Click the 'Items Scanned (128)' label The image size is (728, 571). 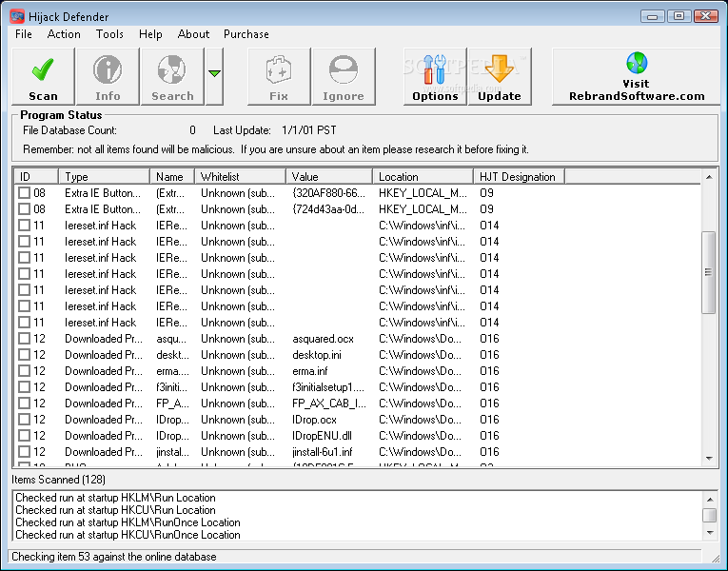point(58,480)
